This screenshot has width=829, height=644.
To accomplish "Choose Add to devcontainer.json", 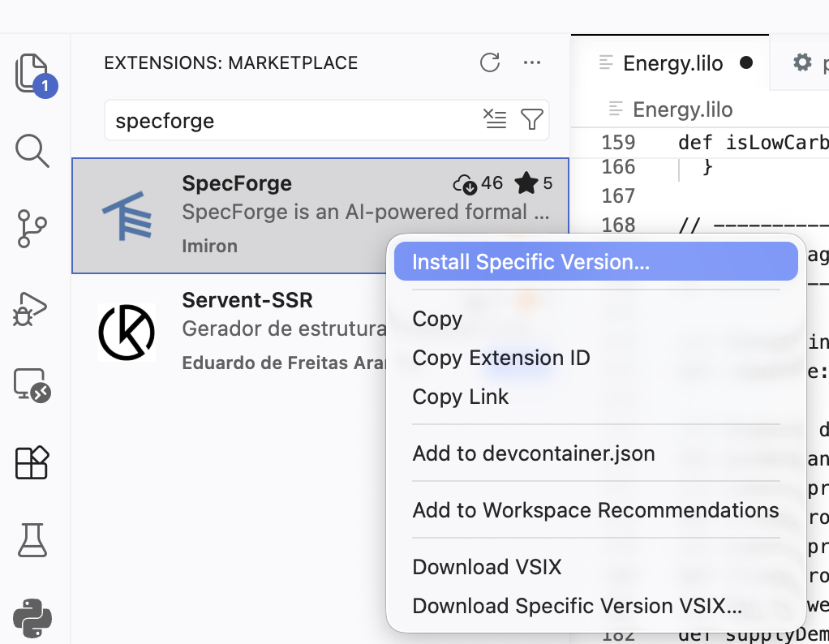I will pyautogui.click(x=596, y=453).
